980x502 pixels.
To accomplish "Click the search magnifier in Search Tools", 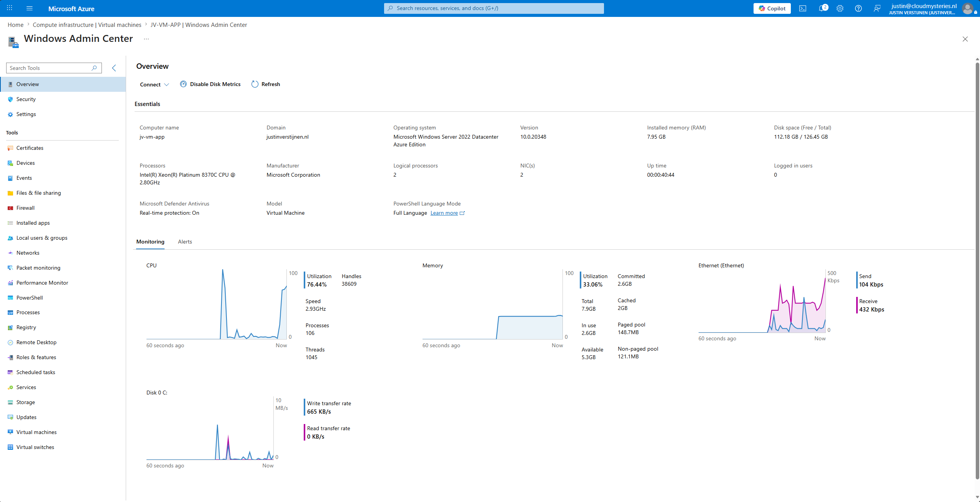I will (x=94, y=68).
